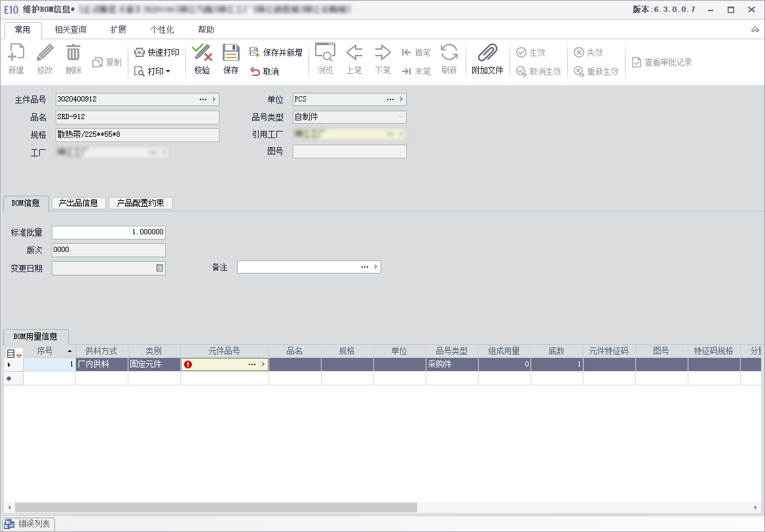Click 保存并新增 save and add new

pos(276,52)
